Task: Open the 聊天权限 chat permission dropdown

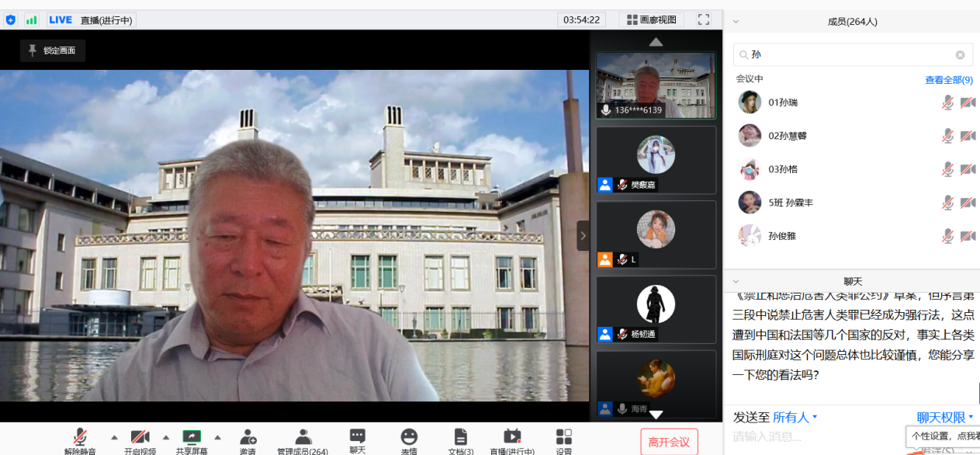Action: (x=945, y=418)
